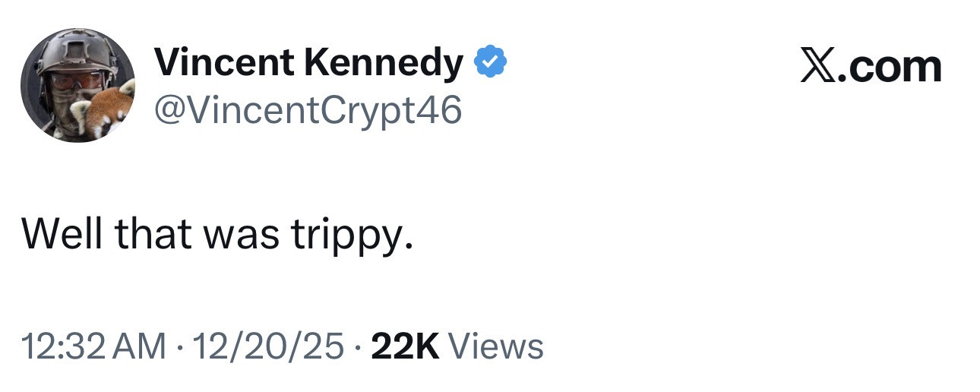Open Vincent Kennedy's profile picture
The width and height of the screenshot is (980, 392).
(x=77, y=85)
